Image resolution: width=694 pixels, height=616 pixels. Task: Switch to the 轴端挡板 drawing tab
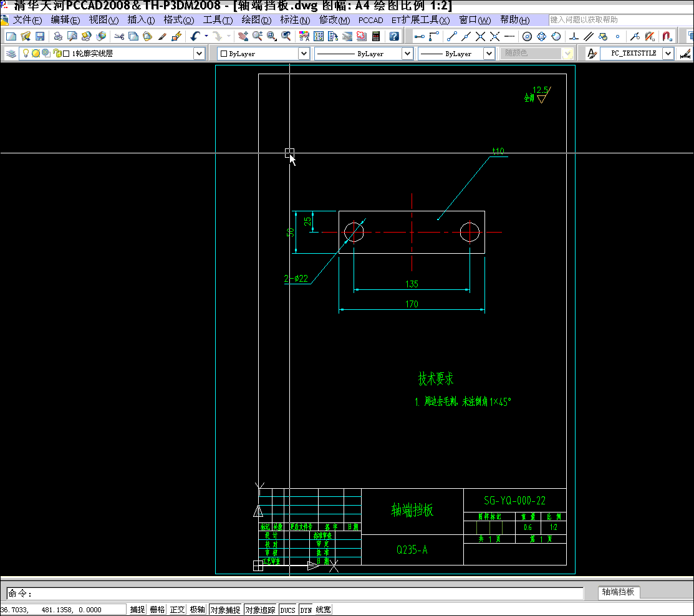[619, 592]
